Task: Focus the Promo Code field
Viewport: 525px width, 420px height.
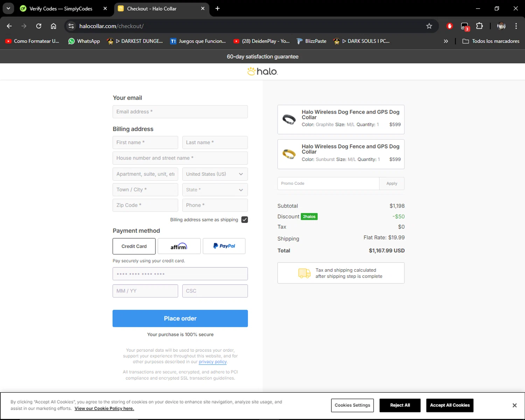Action: tap(328, 183)
